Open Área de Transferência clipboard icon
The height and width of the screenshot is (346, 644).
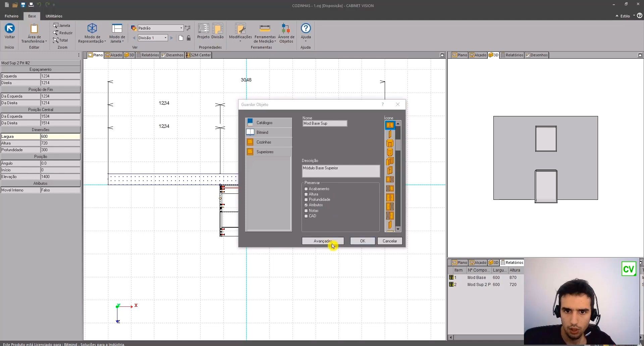click(x=34, y=28)
